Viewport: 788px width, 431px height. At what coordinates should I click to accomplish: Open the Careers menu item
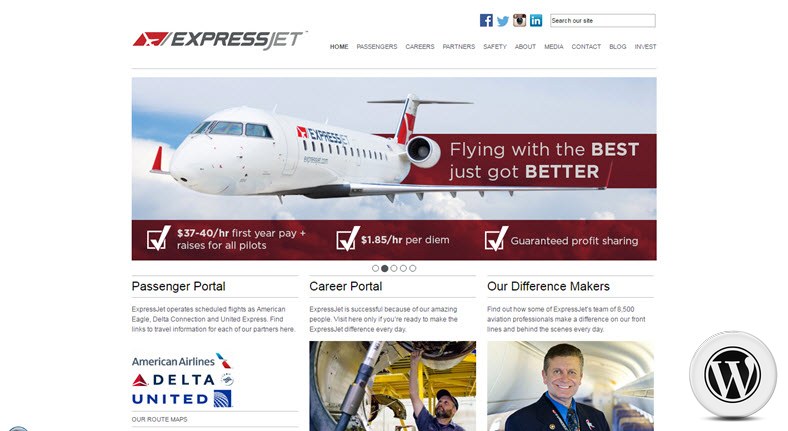click(420, 47)
